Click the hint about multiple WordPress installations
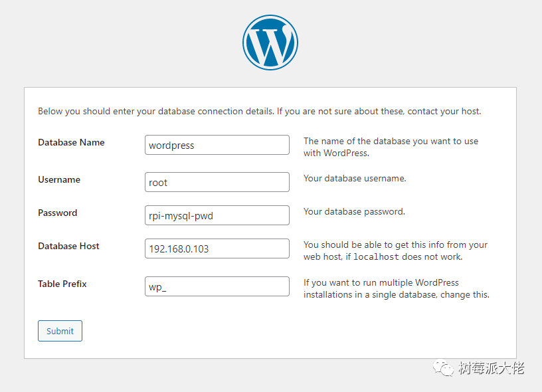Viewport: 542px width, 392px height. click(397, 288)
